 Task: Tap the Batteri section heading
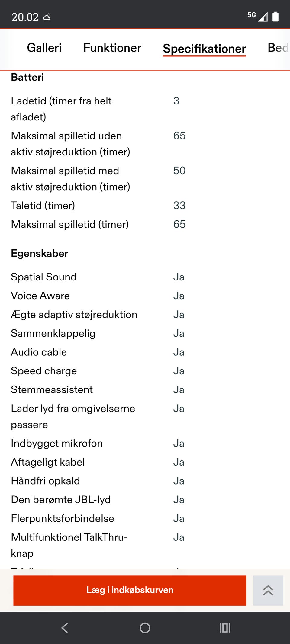(27, 77)
